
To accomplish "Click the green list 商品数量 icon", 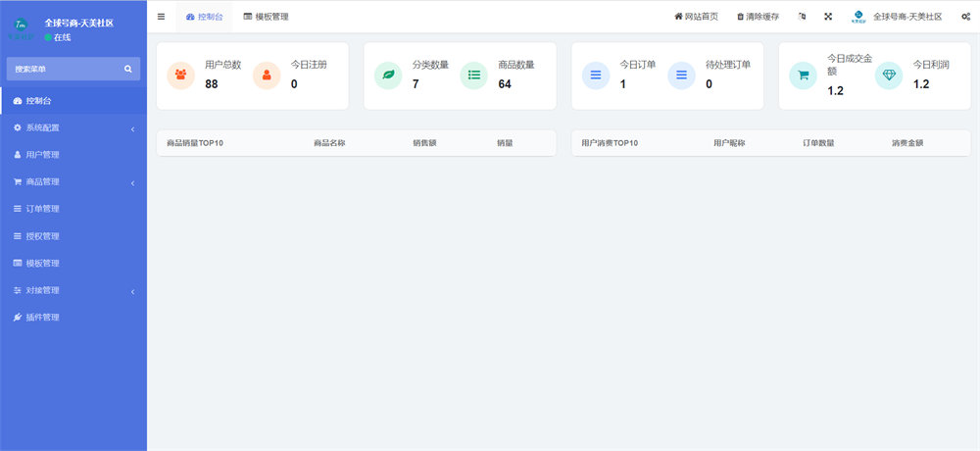I will click(474, 75).
